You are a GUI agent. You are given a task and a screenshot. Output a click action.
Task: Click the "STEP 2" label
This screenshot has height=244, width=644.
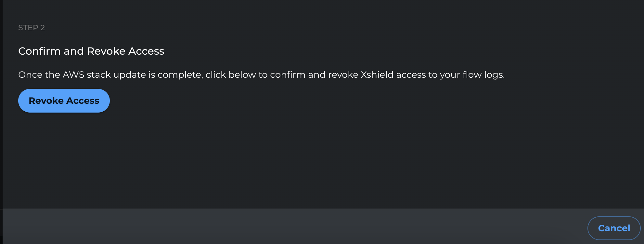32,28
